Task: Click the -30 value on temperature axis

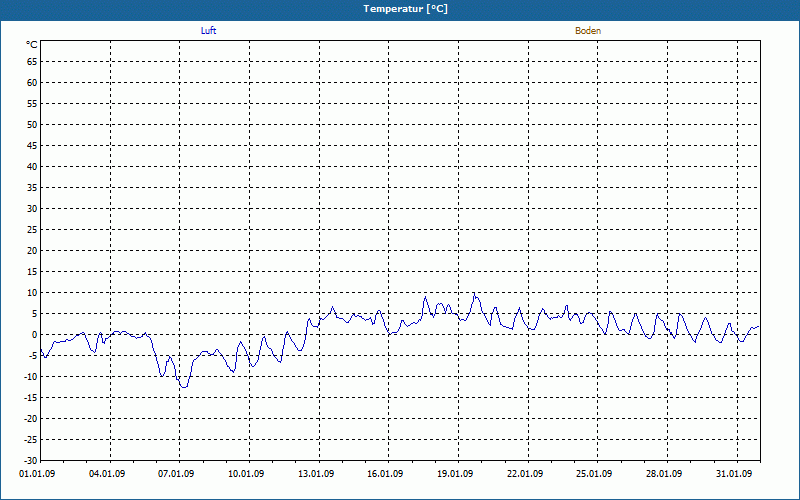Action: pos(31,460)
